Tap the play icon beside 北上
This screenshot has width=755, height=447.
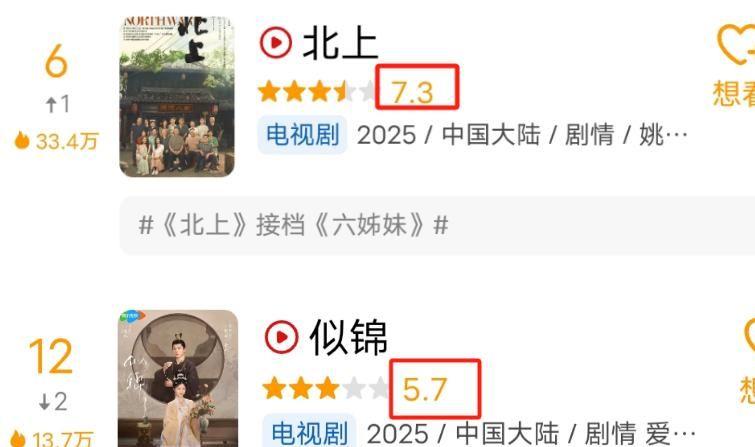point(276,43)
